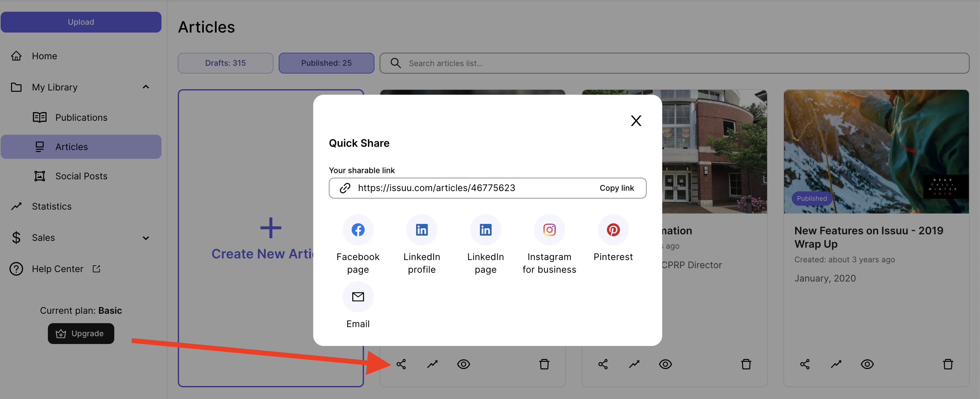Share to Pinterest
Viewport: 980px width, 399px height.
click(x=613, y=229)
